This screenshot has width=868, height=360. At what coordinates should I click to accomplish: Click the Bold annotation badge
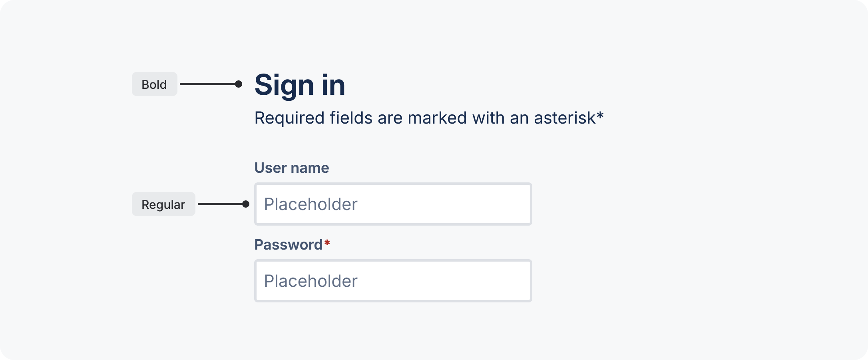click(x=154, y=84)
